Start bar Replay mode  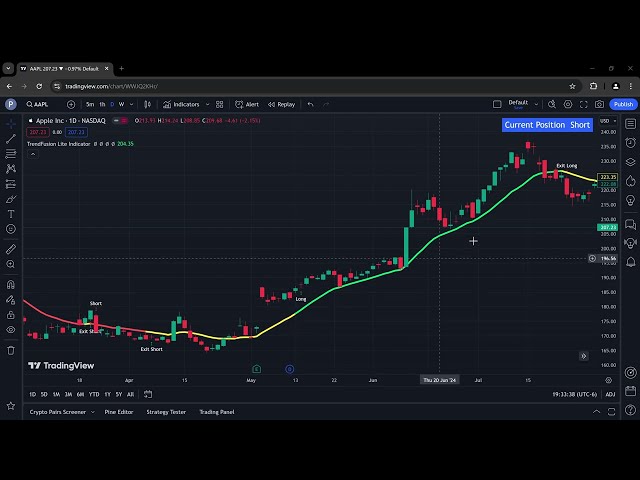(x=282, y=104)
